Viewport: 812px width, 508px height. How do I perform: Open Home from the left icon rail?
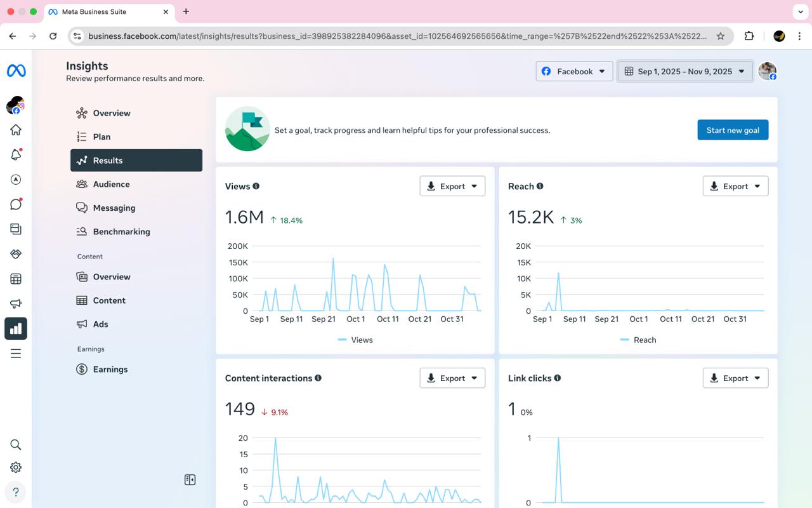coord(16,130)
